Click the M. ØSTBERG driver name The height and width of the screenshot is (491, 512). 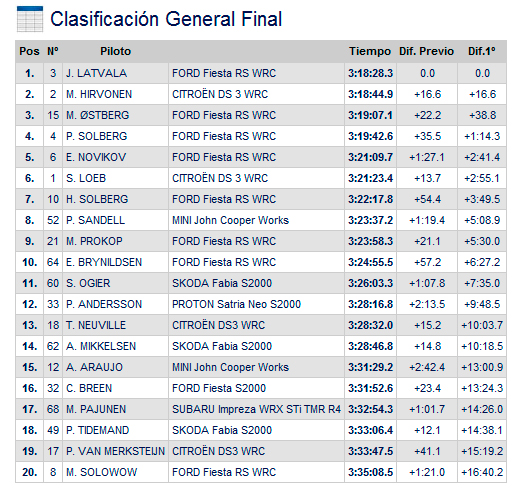click(x=97, y=115)
